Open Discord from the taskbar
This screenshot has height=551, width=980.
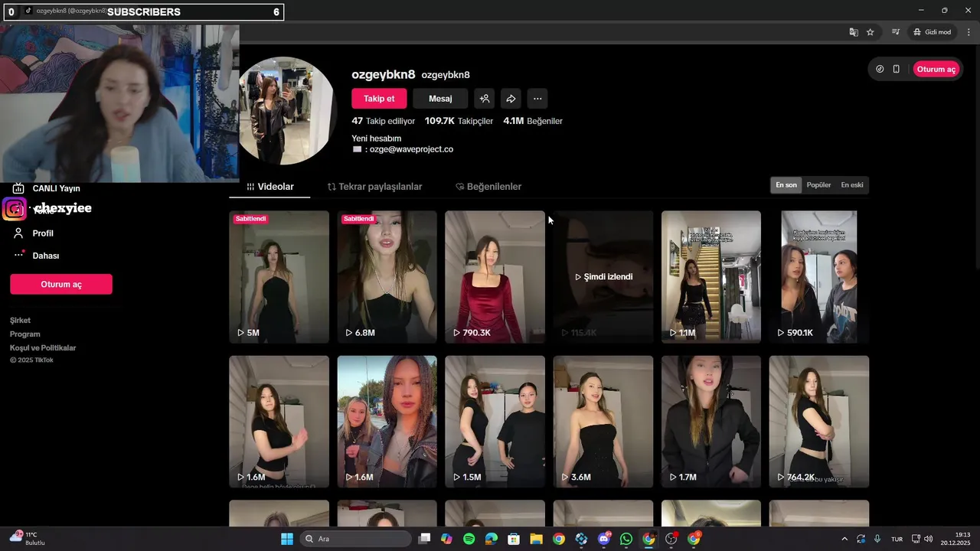pos(604,539)
